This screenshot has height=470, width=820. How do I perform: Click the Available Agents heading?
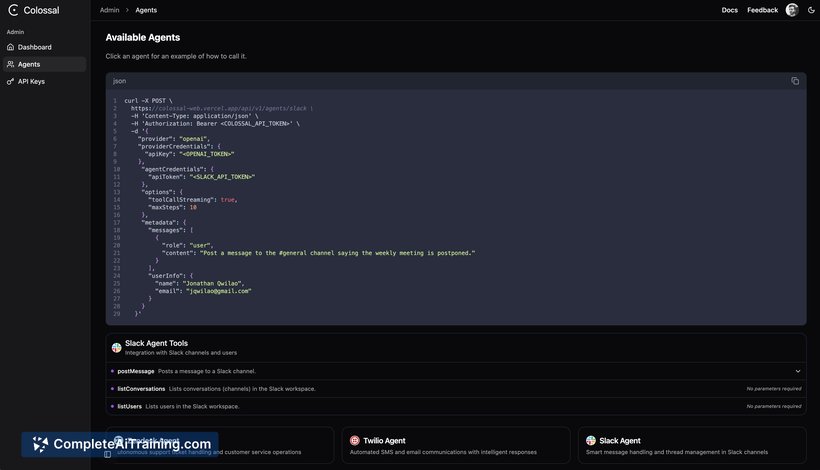click(143, 38)
